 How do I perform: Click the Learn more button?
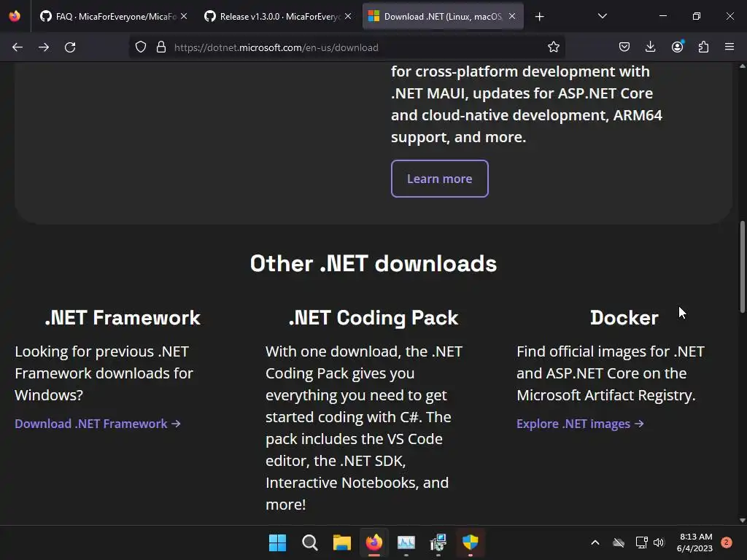(439, 179)
